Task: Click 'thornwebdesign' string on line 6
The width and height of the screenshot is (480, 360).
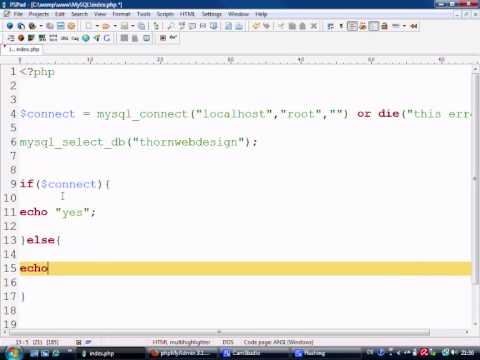Action: click(x=188, y=142)
